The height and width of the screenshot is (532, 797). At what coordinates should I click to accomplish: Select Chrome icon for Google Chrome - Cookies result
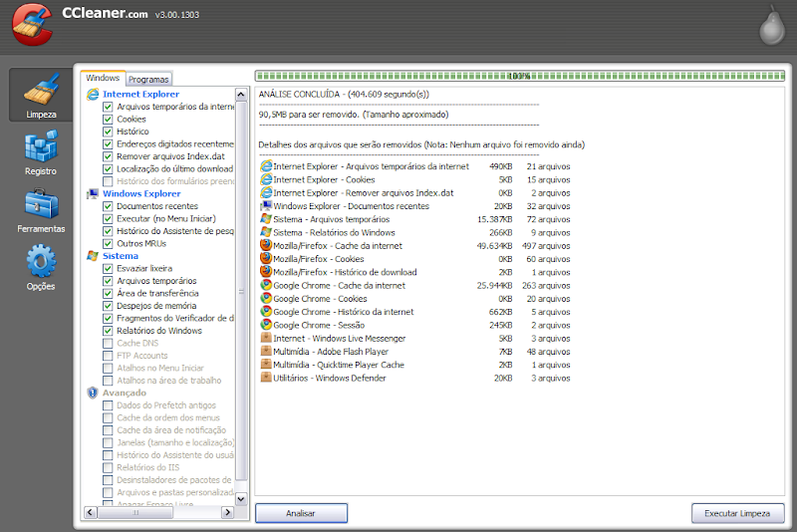click(266, 298)
